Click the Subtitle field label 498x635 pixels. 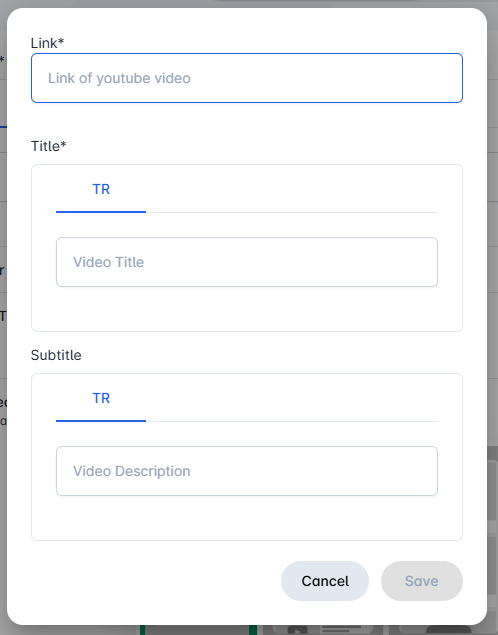point(56,355)
